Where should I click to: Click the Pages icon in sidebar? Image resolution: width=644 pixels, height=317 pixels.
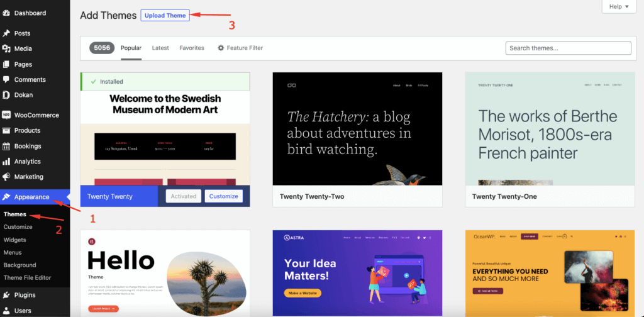pos(6,64)
